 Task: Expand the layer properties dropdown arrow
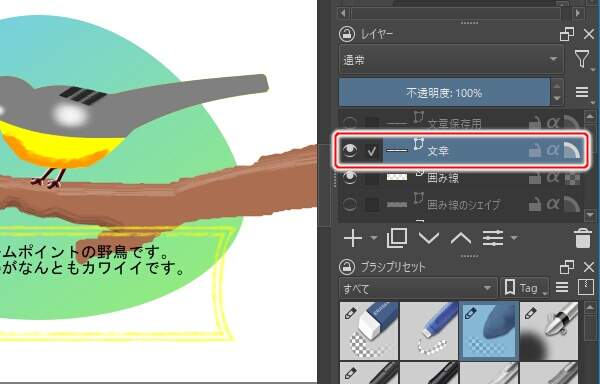514,238
